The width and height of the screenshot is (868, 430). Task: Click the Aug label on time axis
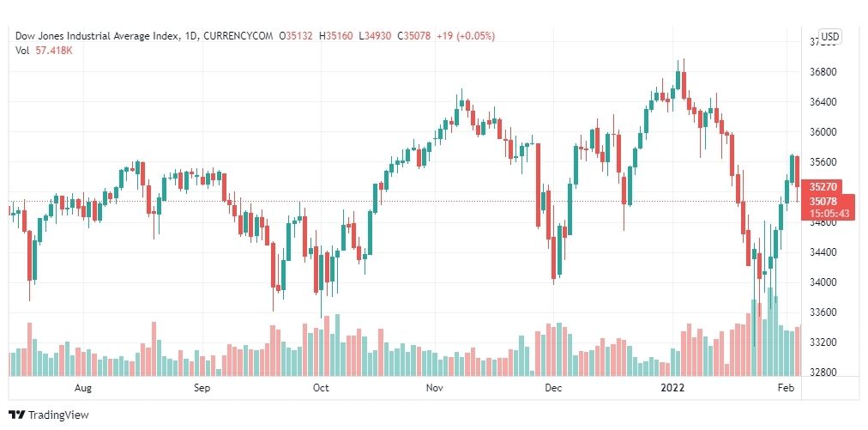click(83, 388)
